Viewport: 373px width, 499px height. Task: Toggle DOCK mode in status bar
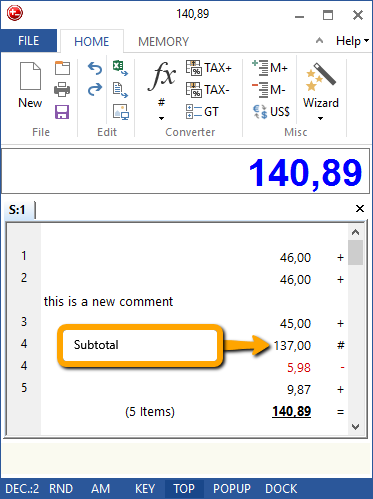pyautogui.click(x=281, y=489)
